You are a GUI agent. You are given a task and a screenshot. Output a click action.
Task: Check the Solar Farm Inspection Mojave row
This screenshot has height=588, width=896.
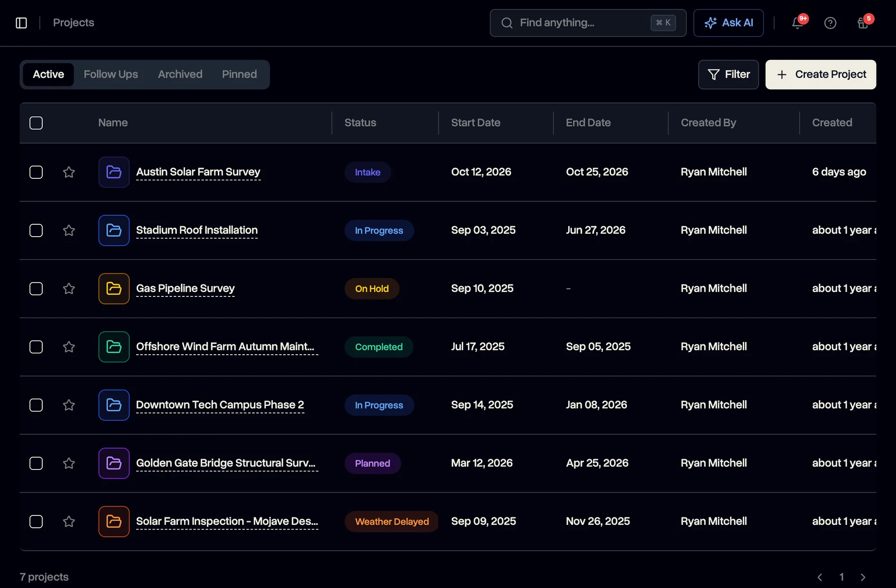(36, 522)
